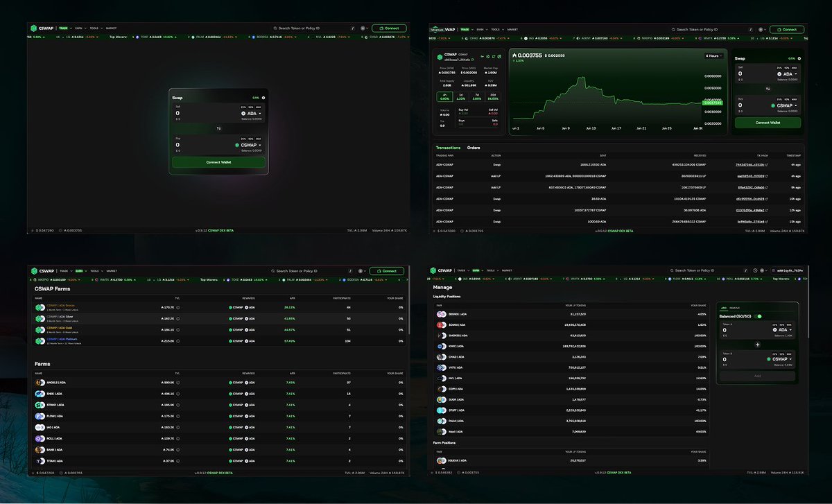Open CSWAP buy token dropdown on swap-only page
The height and width of the screenshot is (504, 832).
(247, 145)
